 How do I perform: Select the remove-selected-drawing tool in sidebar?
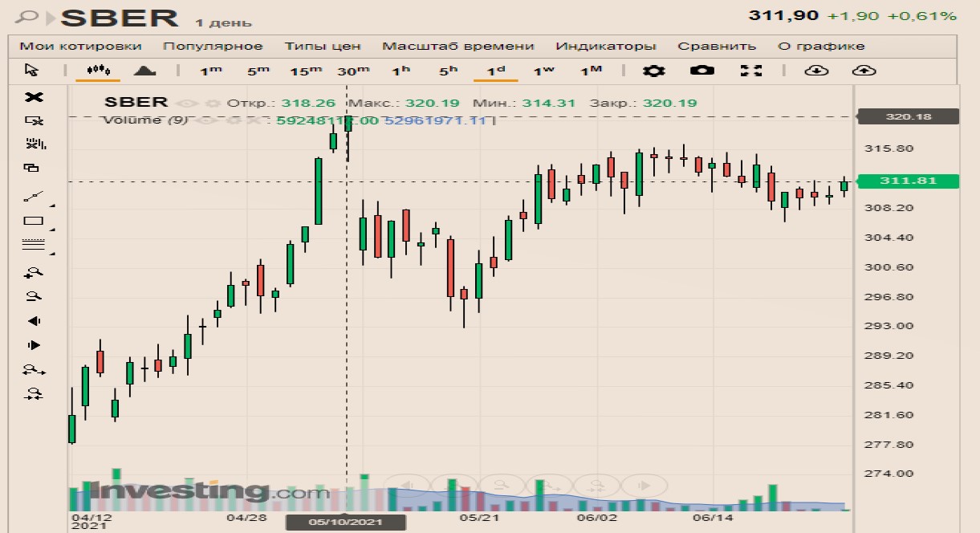pyautogui.click(x=34, y=121)
